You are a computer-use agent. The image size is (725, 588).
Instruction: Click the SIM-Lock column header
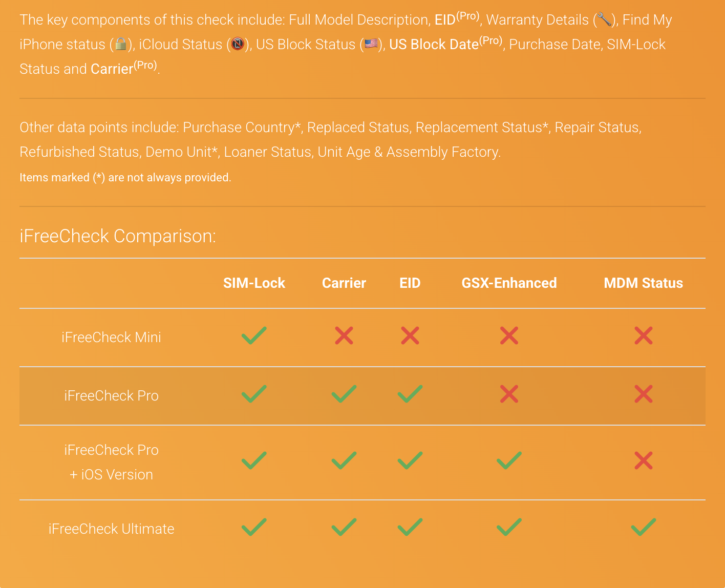(254, 283)
